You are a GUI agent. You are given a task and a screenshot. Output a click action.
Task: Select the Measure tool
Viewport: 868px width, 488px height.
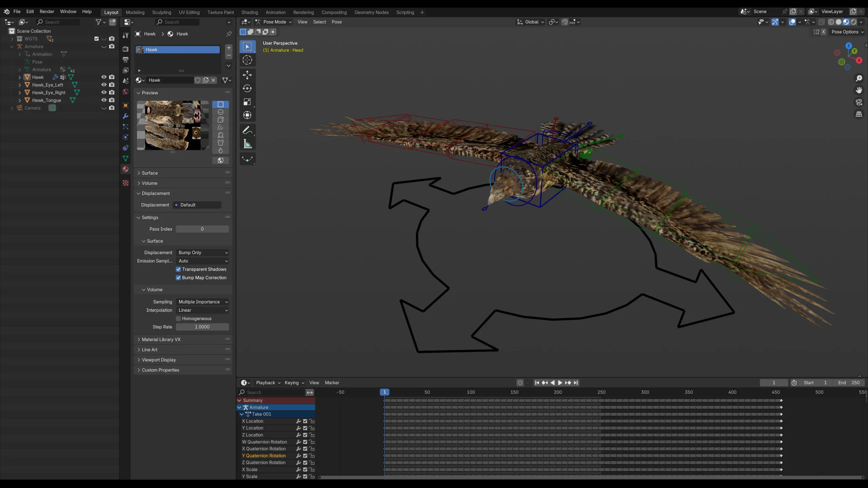point(248,143)
